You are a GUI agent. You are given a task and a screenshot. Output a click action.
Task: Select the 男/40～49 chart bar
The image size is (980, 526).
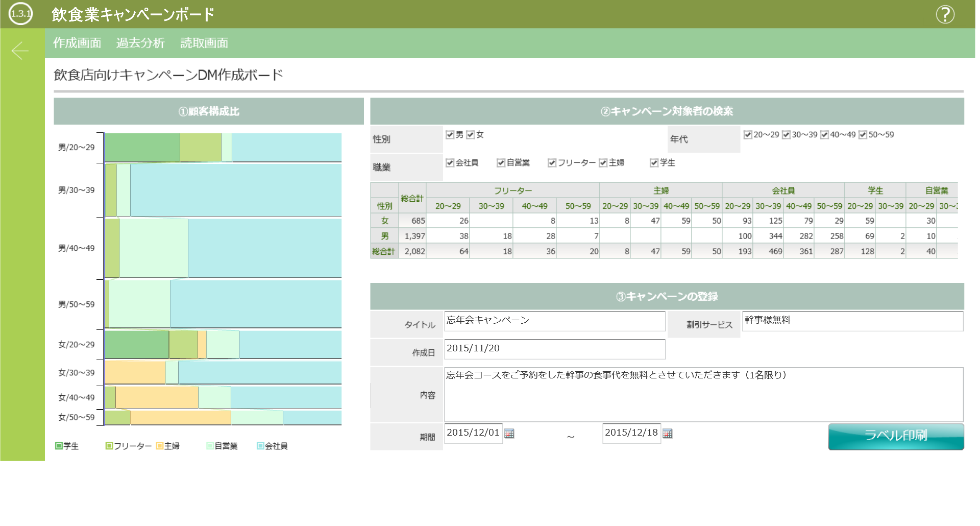tap(223, 248)
